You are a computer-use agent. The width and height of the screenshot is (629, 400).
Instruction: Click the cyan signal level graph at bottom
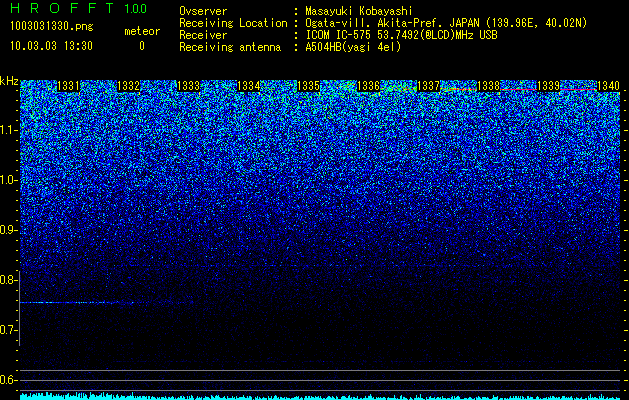pyautogui.click(x=320, y=396)
